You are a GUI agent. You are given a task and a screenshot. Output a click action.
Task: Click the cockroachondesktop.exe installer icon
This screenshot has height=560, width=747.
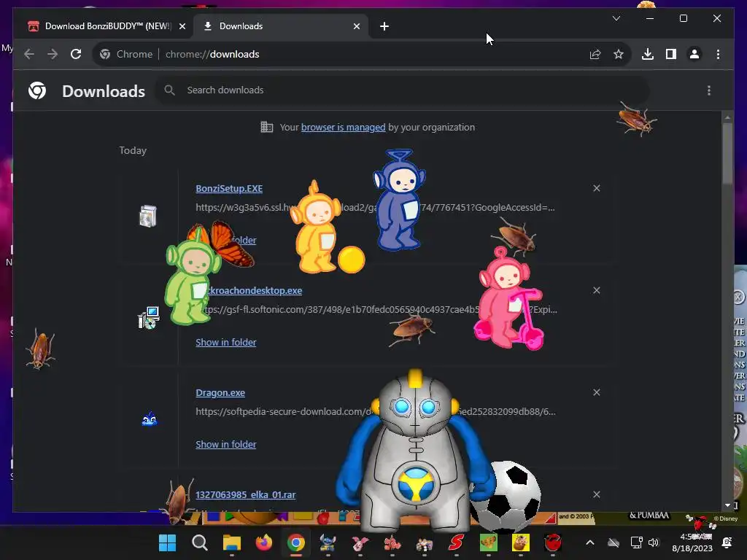(149, 318)
